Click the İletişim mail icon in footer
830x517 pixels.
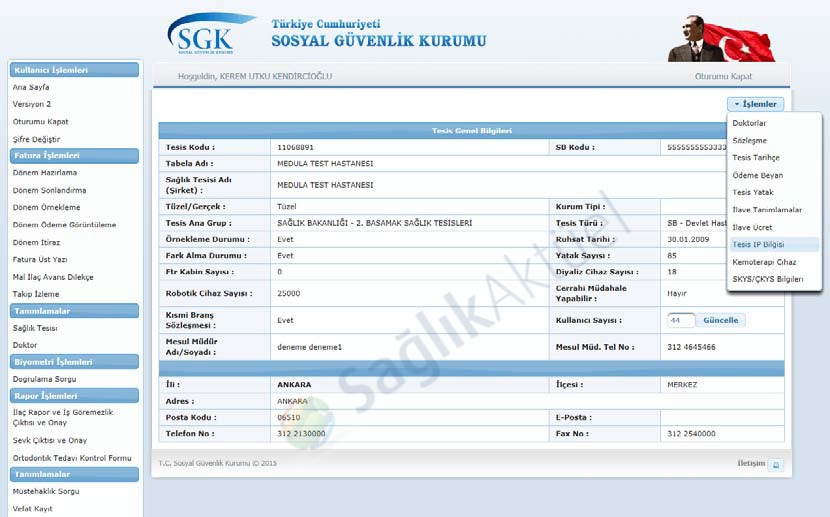[776, 464]
